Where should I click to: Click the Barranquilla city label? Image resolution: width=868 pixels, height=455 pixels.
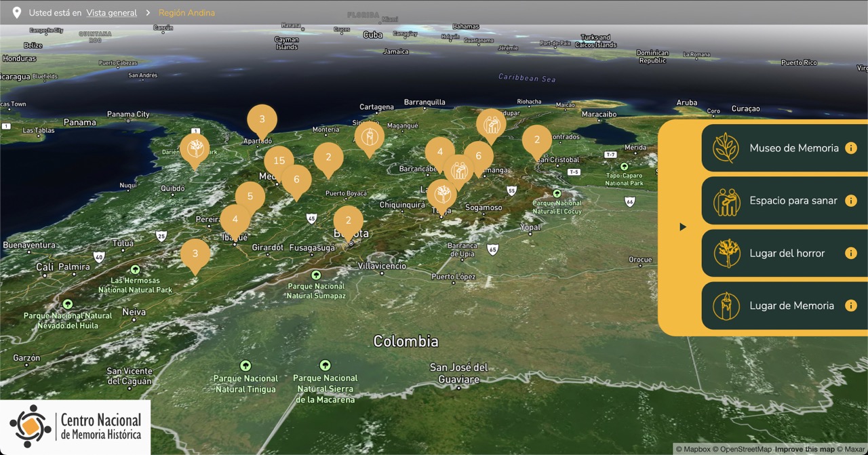[x=425, y=102]
